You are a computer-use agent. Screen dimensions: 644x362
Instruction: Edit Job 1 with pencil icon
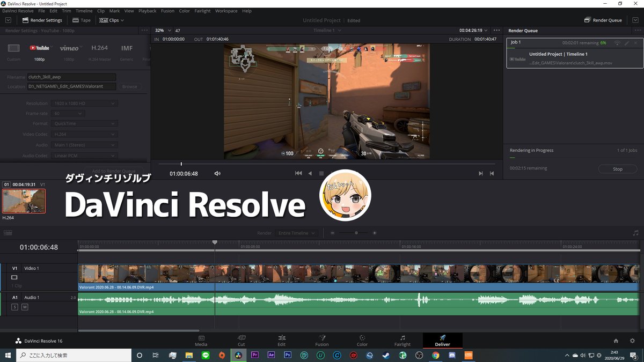click(626, 42)
